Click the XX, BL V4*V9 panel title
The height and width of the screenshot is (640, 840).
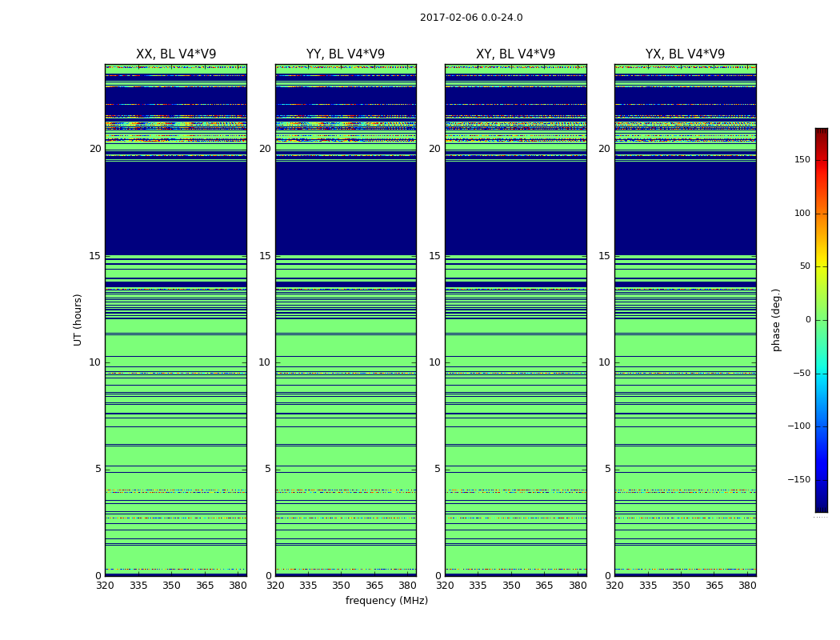(x=176, y=54)
